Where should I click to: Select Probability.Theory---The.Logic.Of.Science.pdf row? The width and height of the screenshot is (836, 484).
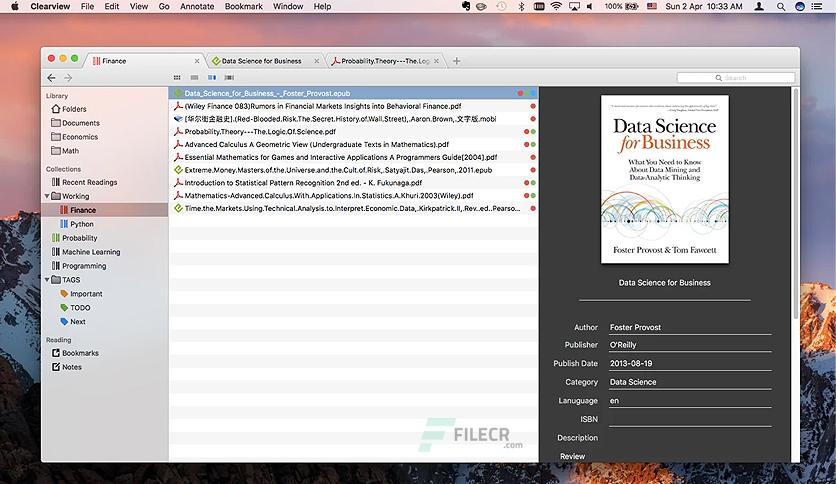(353, 132)
